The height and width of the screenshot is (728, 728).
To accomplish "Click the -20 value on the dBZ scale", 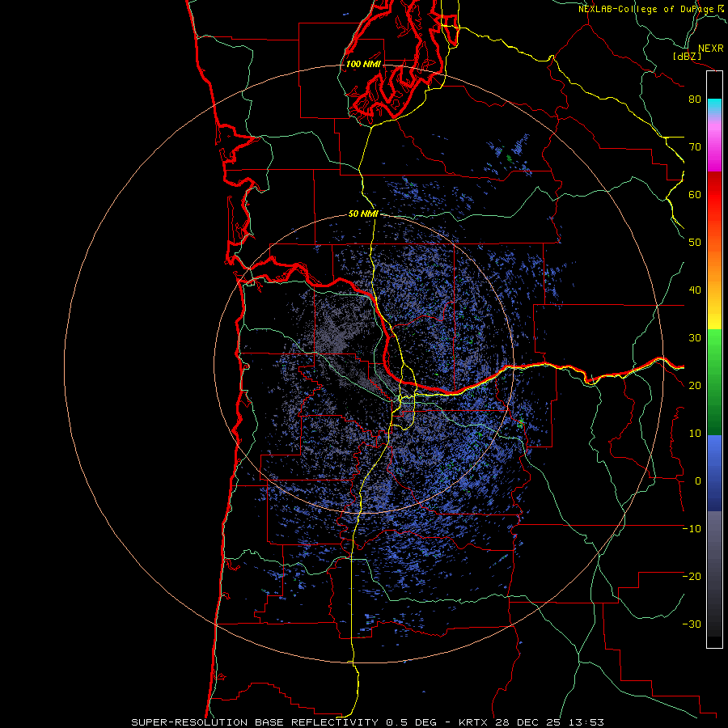I will (692, 576).
